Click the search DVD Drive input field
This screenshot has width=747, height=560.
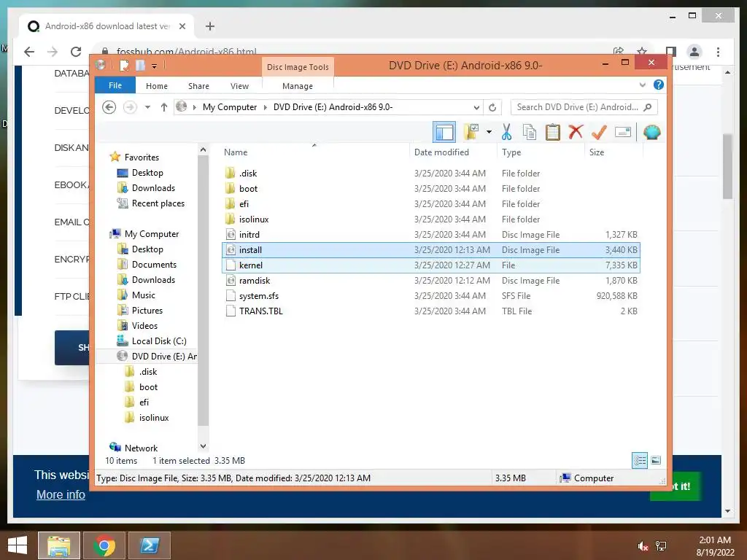pyautogui.click(x=578, y=107)
